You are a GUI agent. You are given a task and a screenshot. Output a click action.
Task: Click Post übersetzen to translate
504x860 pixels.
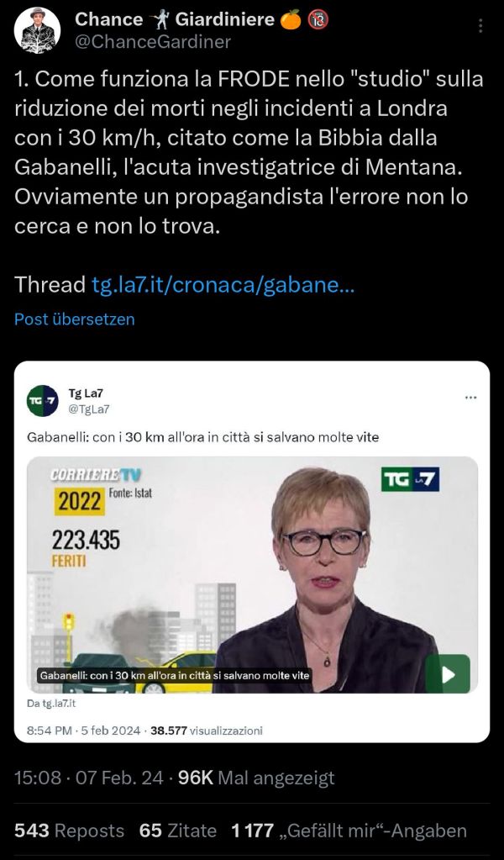[75, 319]
